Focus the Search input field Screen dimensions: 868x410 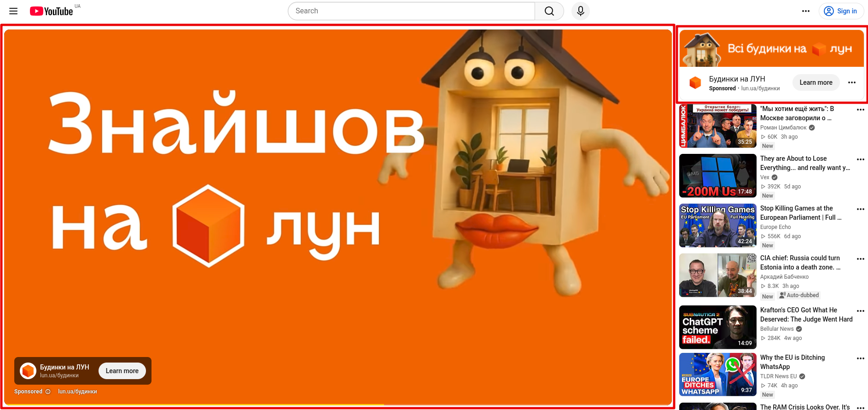(412, 11)
